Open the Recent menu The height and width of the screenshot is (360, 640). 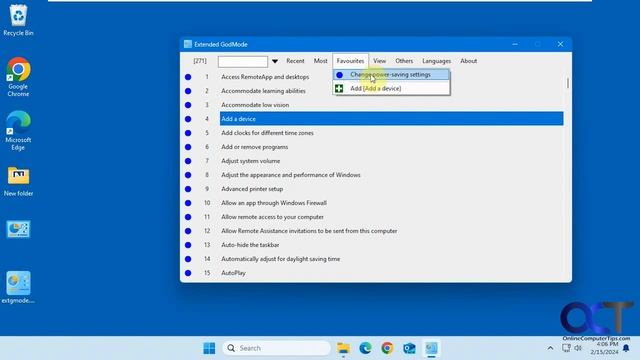[295, 61]
